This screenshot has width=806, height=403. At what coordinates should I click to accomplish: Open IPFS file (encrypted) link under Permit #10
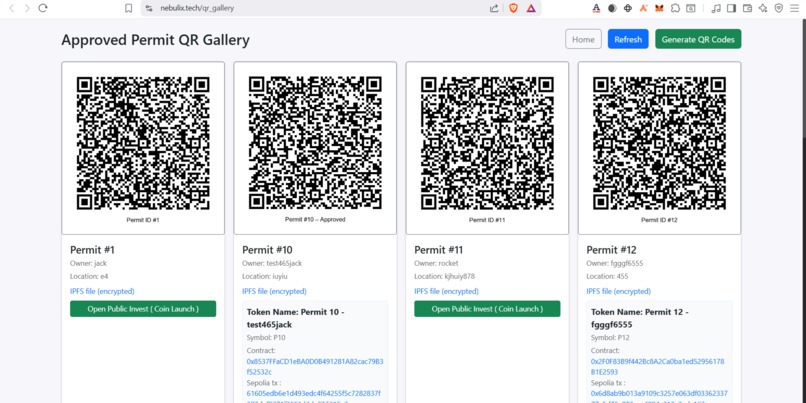coord(274,291)
